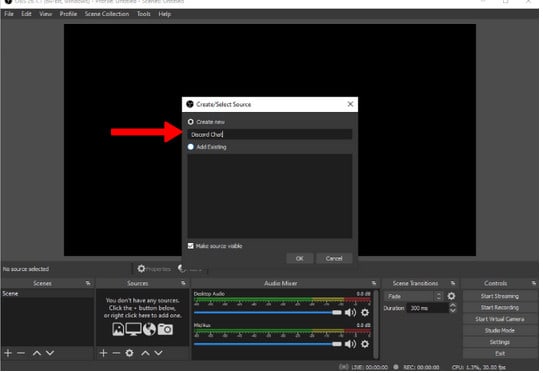Open the Fade transition dropdown
This screenshot has height=373, width=543.
click(x=413, y=297)
